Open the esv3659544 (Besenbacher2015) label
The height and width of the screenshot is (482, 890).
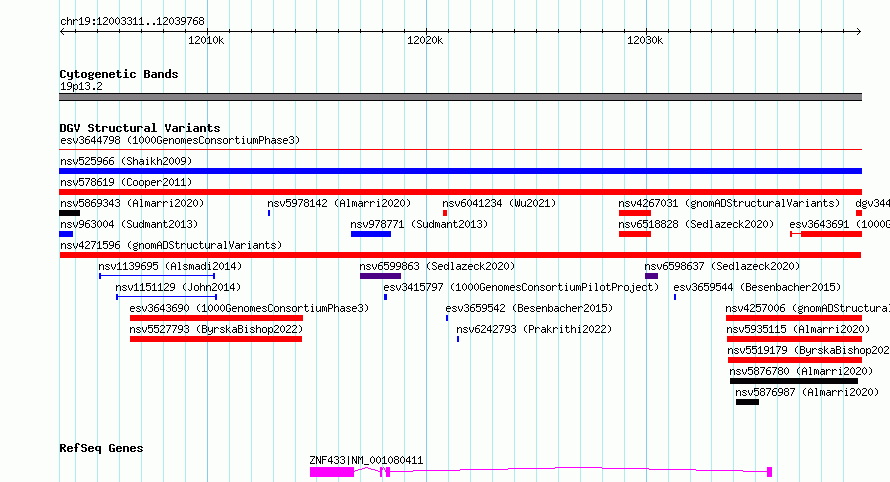pyautogui.click(x=757, y=287)
